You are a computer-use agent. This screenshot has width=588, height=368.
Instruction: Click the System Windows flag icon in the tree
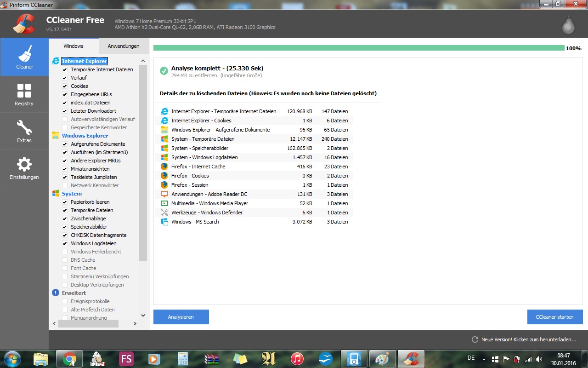[x=56, y=194]
